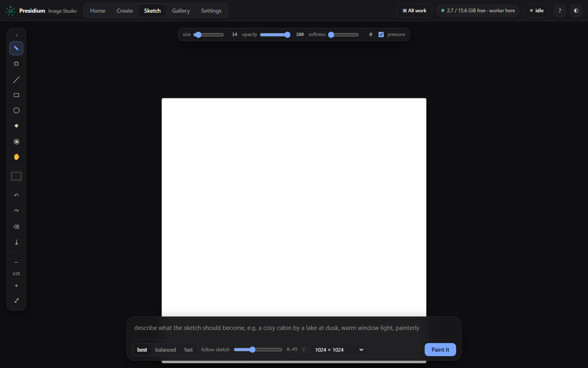Select the pencil brush tool
The width and height of the screenshot is (588, 368).
[16, 48]
